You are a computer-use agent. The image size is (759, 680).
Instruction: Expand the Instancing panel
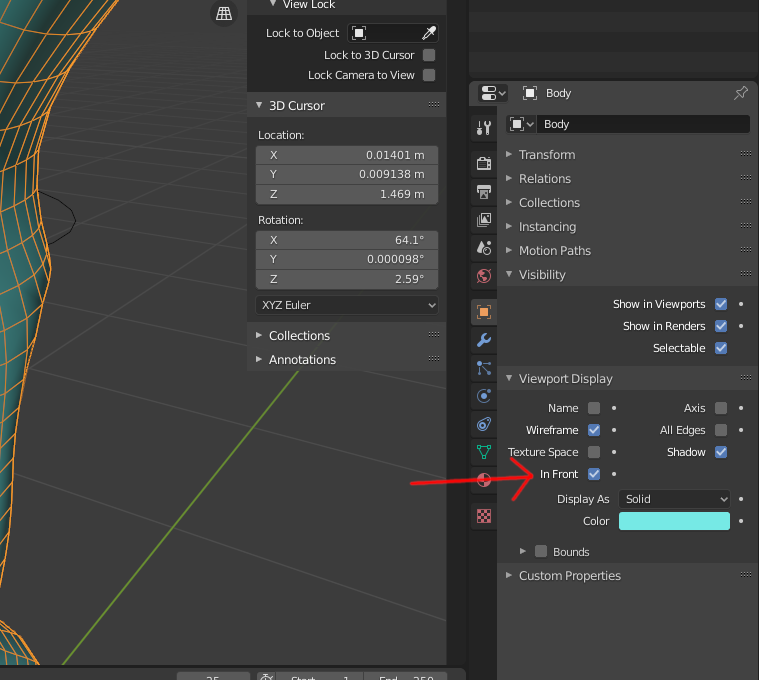(509, 226)
